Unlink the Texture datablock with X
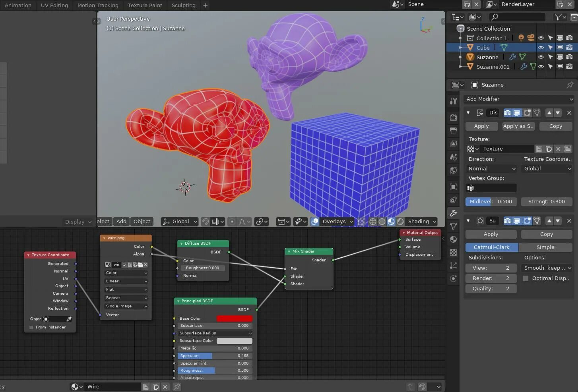The width and height of the screenshot is (578, 392). (x=558, y=149)
